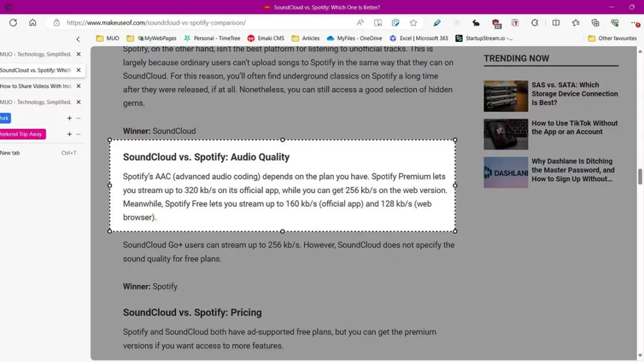Open more options for Work tab group
Viewport: 644px width, 362px height.
(x=79, y=118)
